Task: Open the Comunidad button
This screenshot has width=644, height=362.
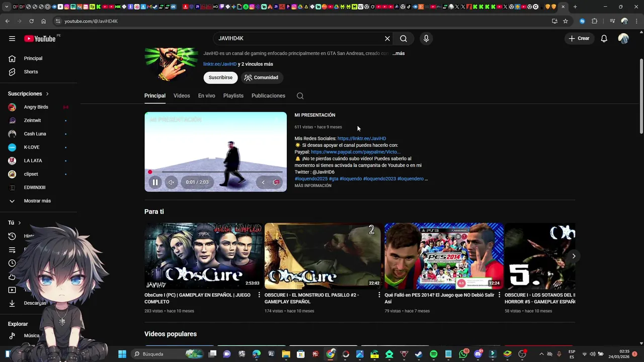Action: pyautogui.click(x=261, y=77)
